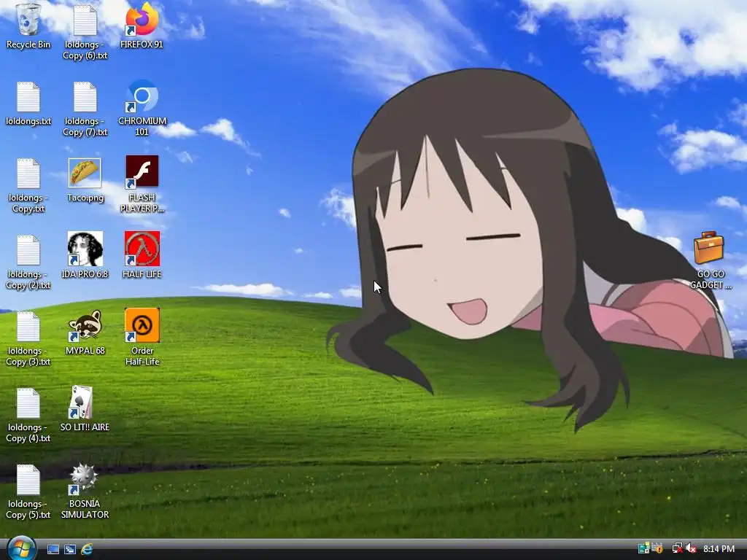Viewport: 747px width, 560px height.
Task: Click the security alert shield tray icon
Action: 658,548
